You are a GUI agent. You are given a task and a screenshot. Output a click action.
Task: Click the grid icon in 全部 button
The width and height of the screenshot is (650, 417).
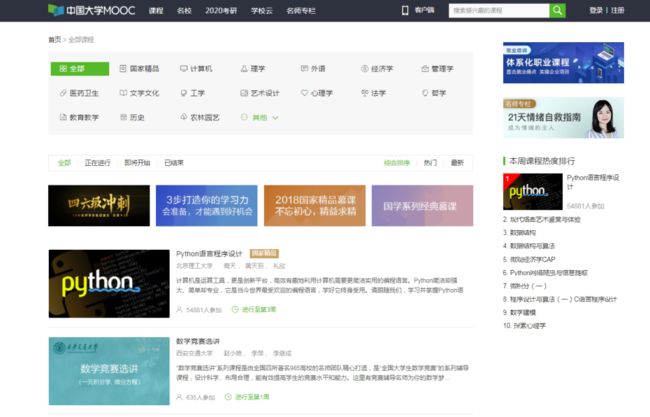63,68
